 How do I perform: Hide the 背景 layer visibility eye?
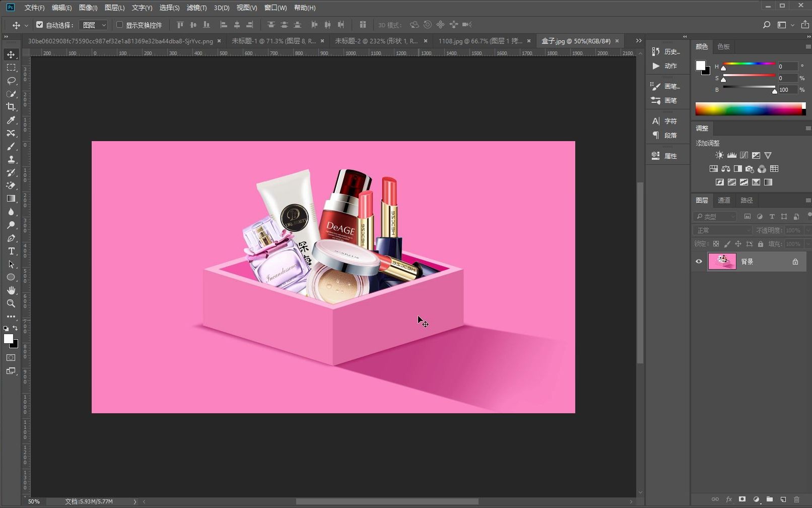click(x=699, y=262)
